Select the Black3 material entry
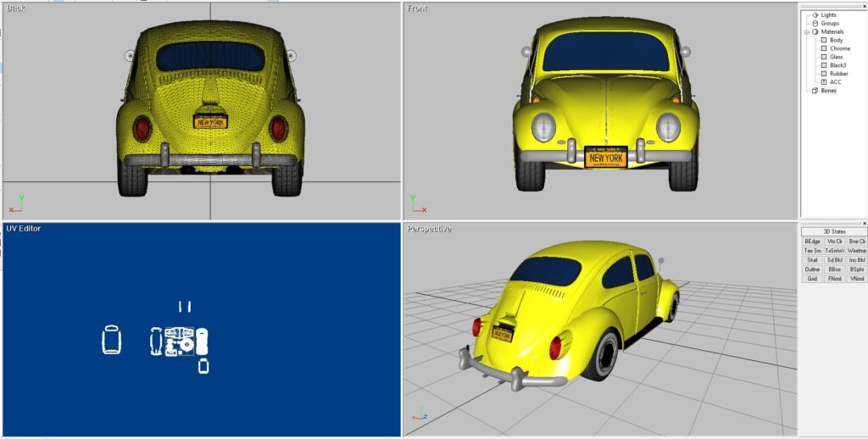Viewport: 868px width, 439px height. tap(837, 65)
